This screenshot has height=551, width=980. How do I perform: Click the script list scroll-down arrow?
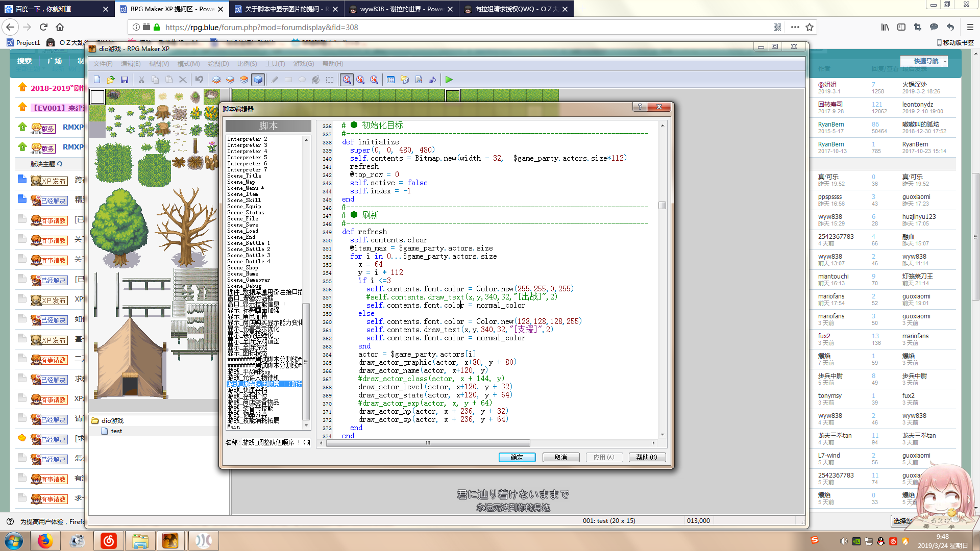pos(306,425)
